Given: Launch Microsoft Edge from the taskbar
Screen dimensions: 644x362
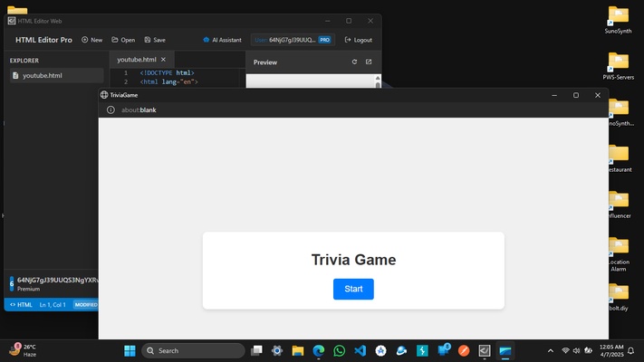Looking at the screenshot, I should 319,350.
